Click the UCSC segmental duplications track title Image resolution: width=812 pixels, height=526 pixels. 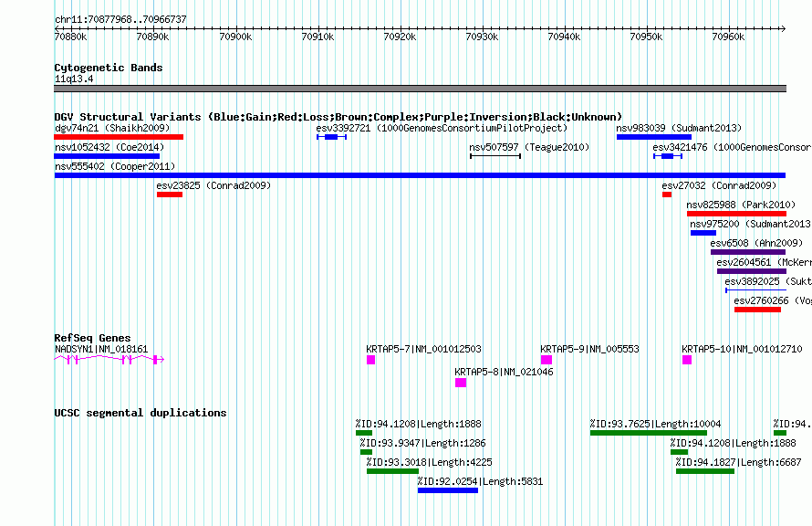click(x=141, y=413)
